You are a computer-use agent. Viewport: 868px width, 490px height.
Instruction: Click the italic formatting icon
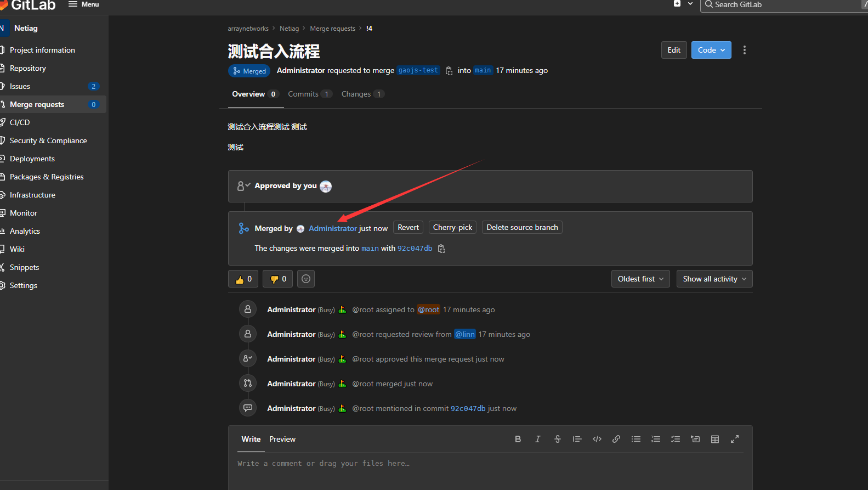(537, 439)
